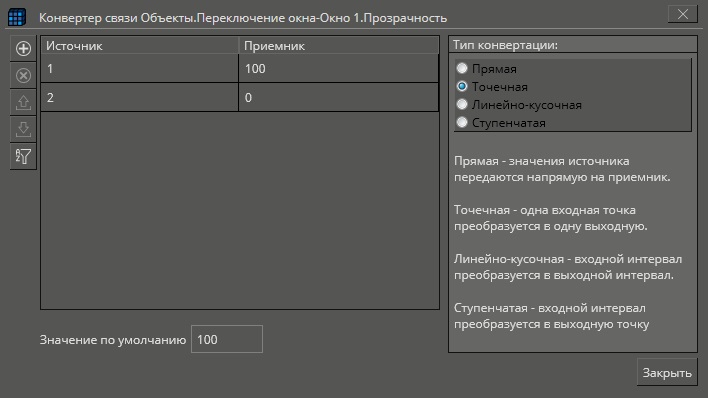Select the receiver cell with value 100
Screen dimensions: 708x398
pos(338,69)
